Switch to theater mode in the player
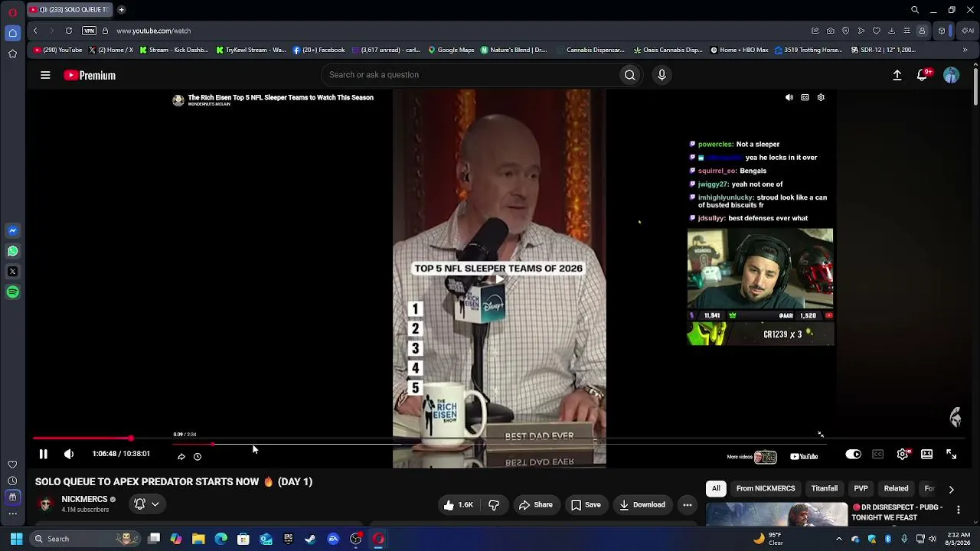 click(x=927, y=455)
